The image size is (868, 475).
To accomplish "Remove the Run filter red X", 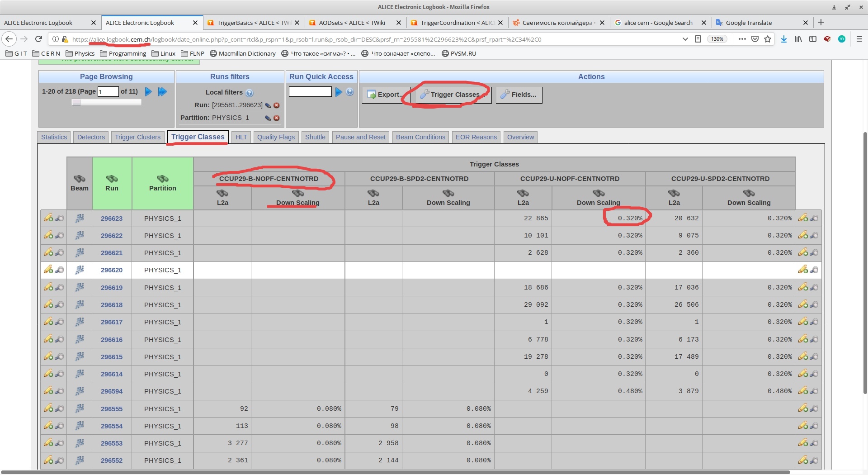I will tap(277, 105).
